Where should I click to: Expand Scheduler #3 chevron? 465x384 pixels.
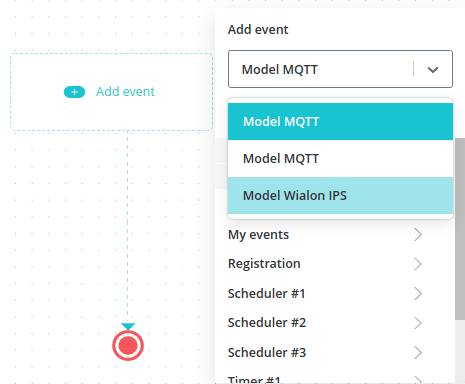click(418, 353)
